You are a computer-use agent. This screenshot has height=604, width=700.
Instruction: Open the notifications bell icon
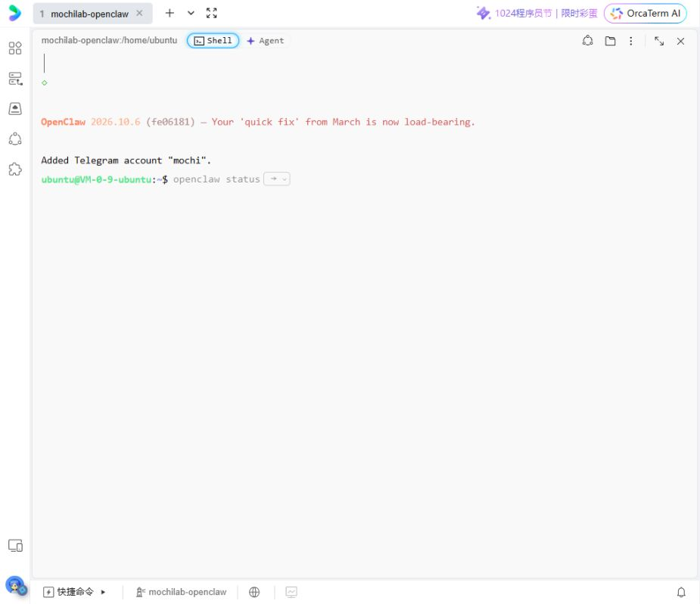[x=681, y=592]
